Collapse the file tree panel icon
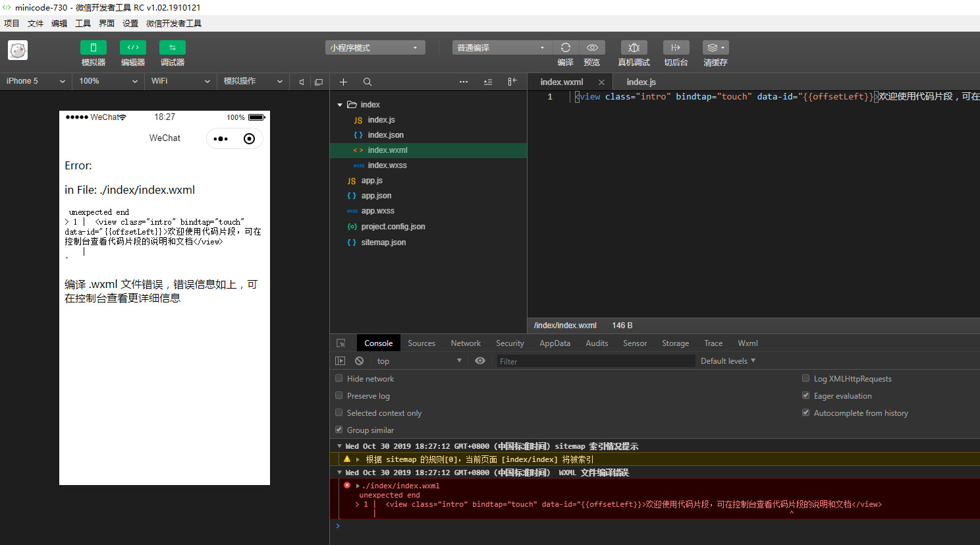Image resolution: width=980 pixels, height=545 pixels. 512,82
